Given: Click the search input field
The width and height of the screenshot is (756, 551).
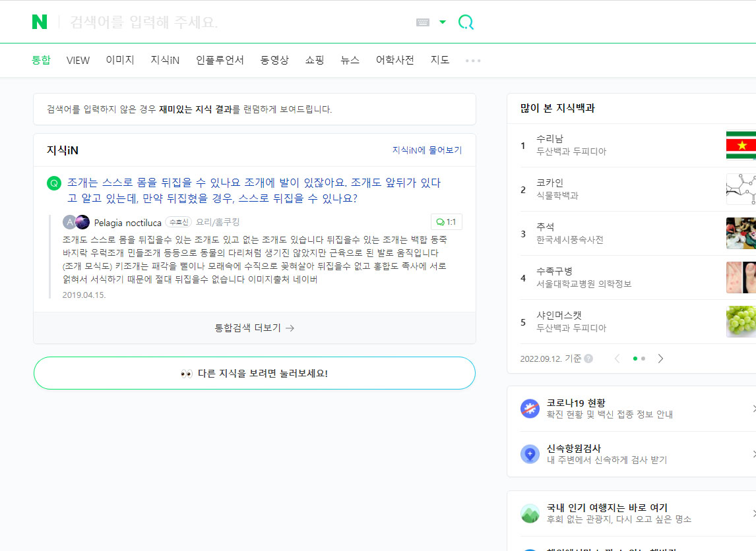Looking at the screenshot, I should [236, 22].
